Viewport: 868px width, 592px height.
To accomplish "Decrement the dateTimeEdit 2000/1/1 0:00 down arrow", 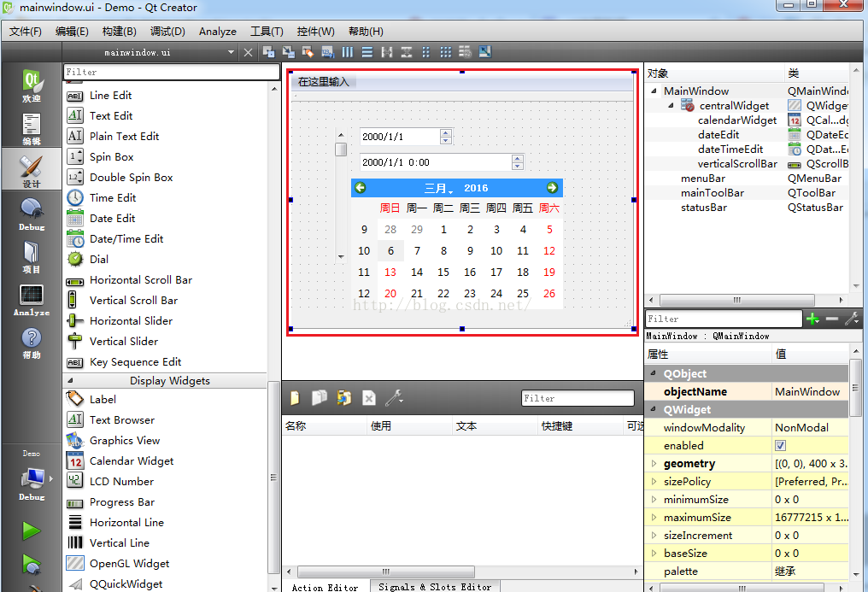I will tap(517, 166).
